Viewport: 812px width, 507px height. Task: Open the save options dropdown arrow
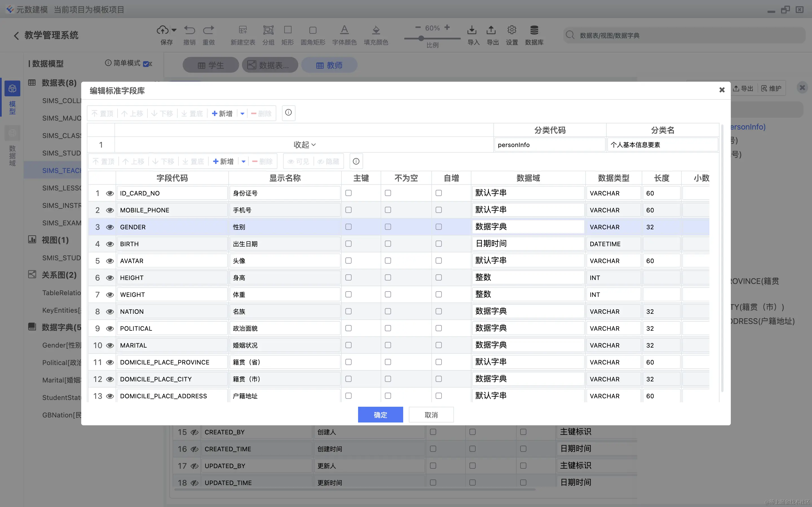(x=174, y=30)
